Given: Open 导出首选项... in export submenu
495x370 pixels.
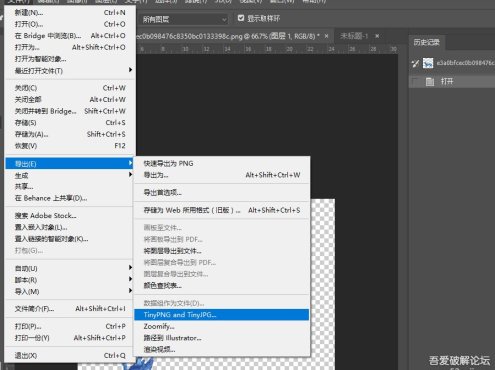Looking at the screenshot, I should pyautogui.click(x=222, y=193).
